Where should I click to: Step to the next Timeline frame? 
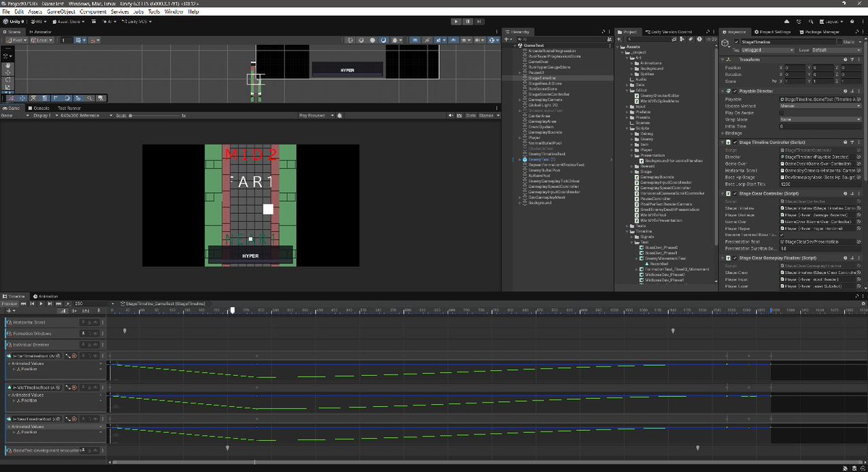[48, 304]
